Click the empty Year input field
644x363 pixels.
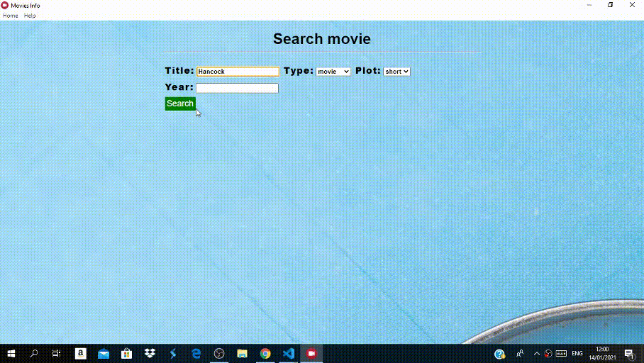point(237,88)
